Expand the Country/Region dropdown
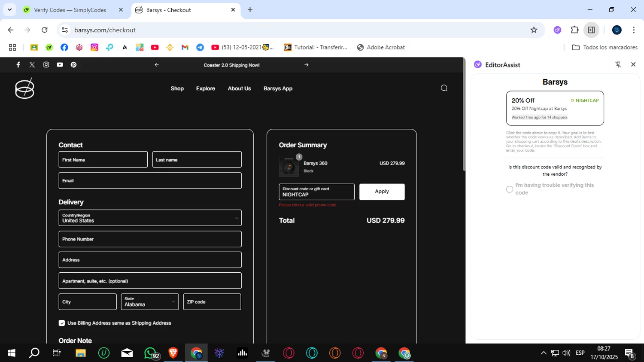The image size is (644, 362). [x=150, y=218]
